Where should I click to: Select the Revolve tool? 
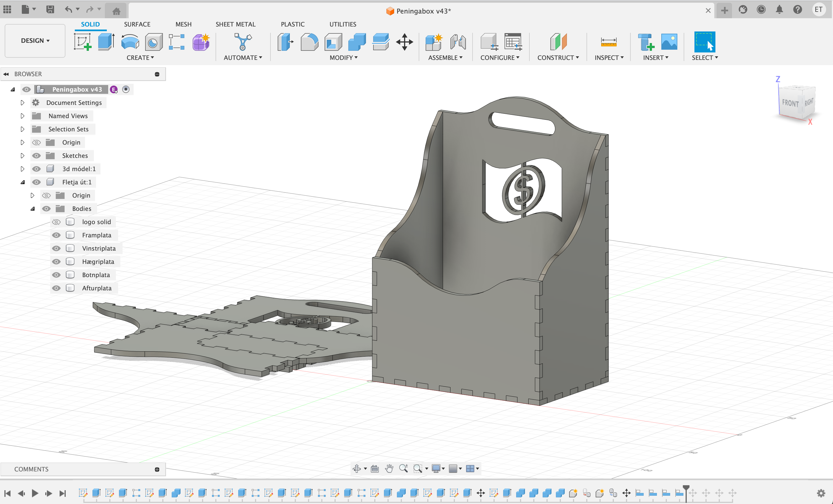tap(130, 42)
